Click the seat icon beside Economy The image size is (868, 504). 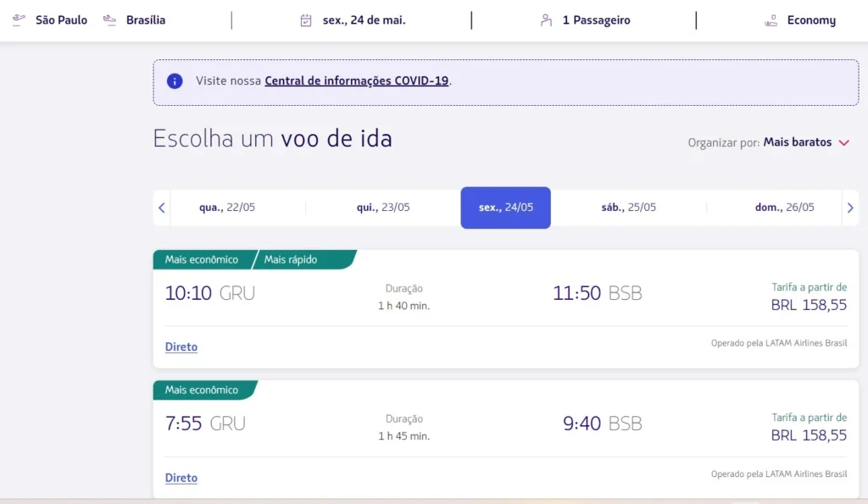tap(771, 20)
